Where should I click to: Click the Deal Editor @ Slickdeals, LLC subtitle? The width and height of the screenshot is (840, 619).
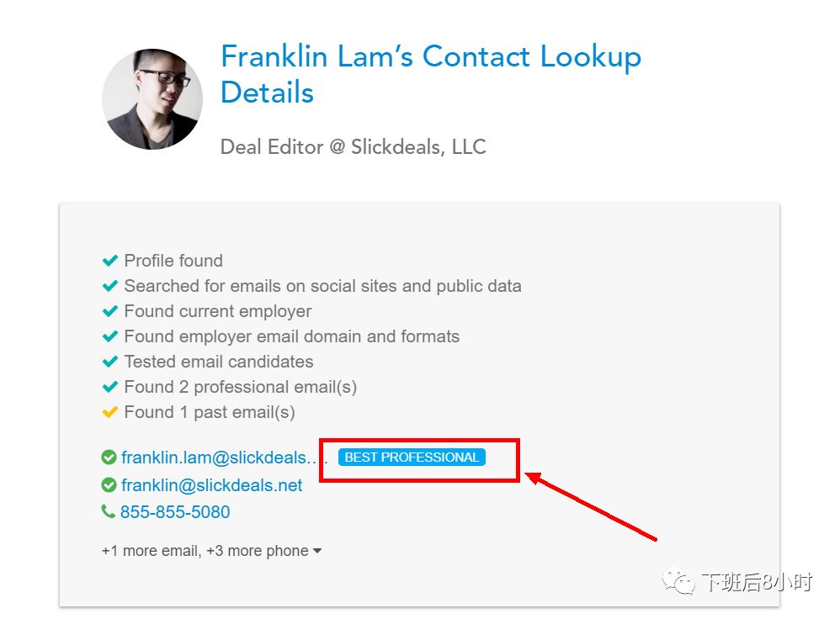[353, 146]
